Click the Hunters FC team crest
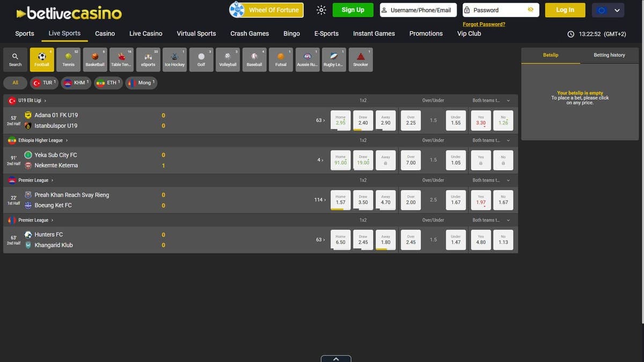Viewport: 644px width, 362px height. 28,234
